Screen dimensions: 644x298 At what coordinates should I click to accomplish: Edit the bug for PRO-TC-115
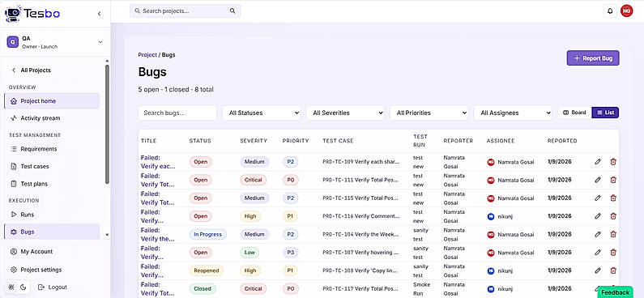598,198
